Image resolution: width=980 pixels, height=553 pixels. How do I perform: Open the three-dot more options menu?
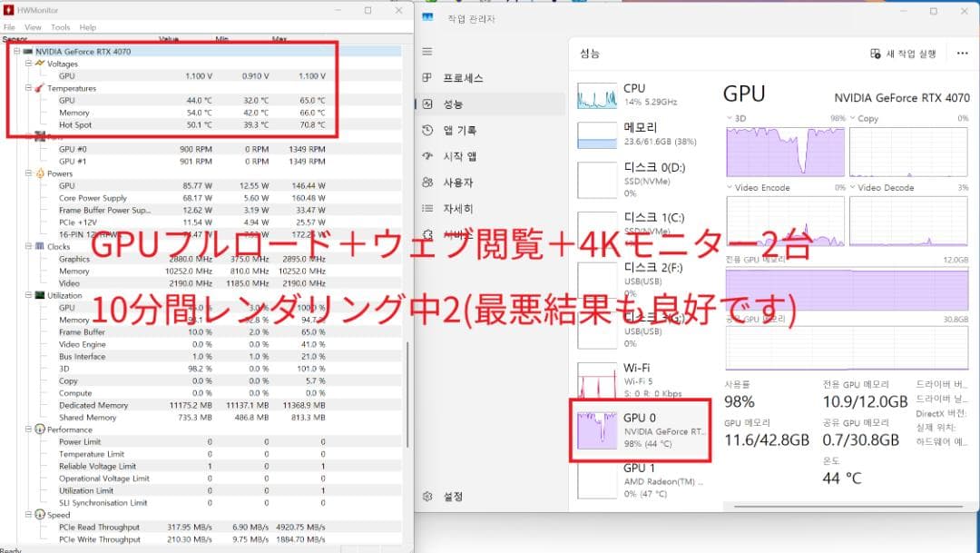(962, 53)
